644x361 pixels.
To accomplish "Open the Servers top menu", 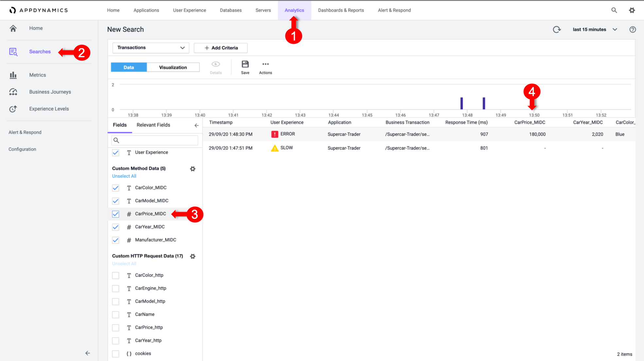I will 263,10.
